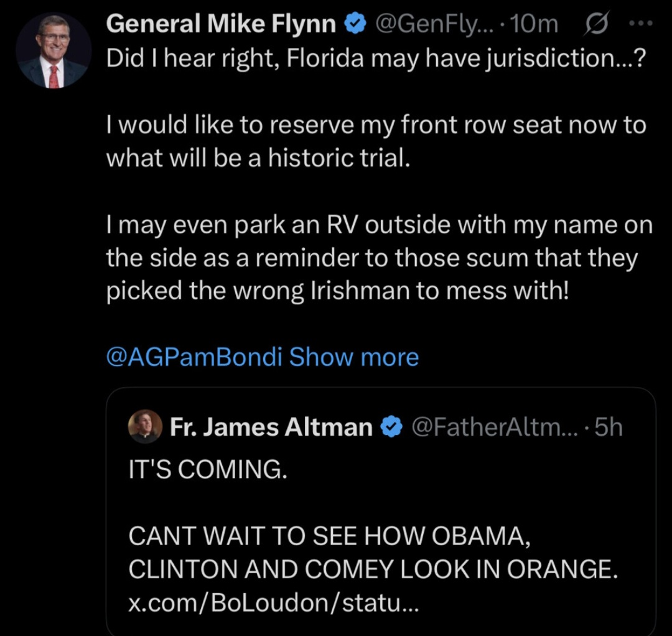Screen dimensions: 672x636
Task: Open quoted post via "IT'S COMING." text
Action: coord(208,470)
